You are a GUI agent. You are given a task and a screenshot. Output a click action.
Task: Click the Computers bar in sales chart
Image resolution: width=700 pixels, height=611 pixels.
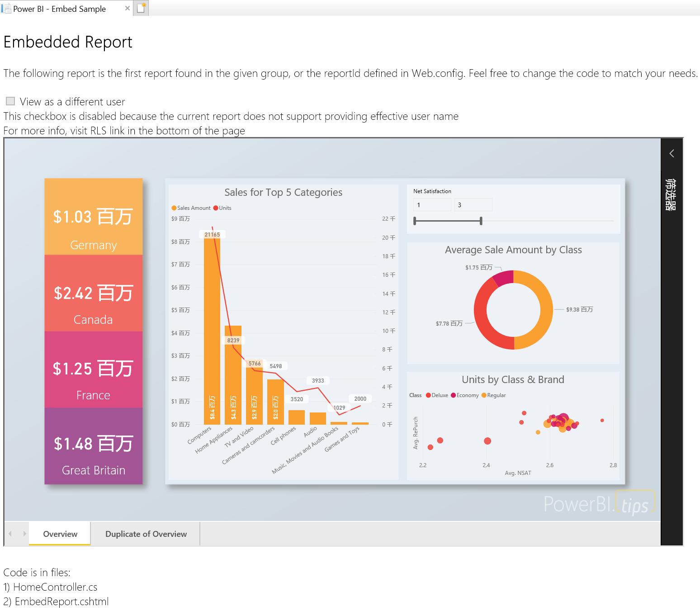pos(212,330)
